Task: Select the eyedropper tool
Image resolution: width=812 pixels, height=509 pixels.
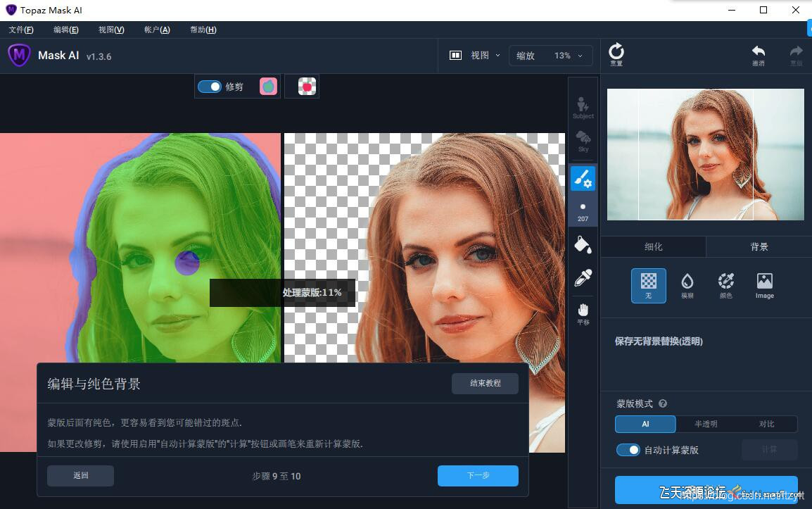Action: click(x=583, y=277)
